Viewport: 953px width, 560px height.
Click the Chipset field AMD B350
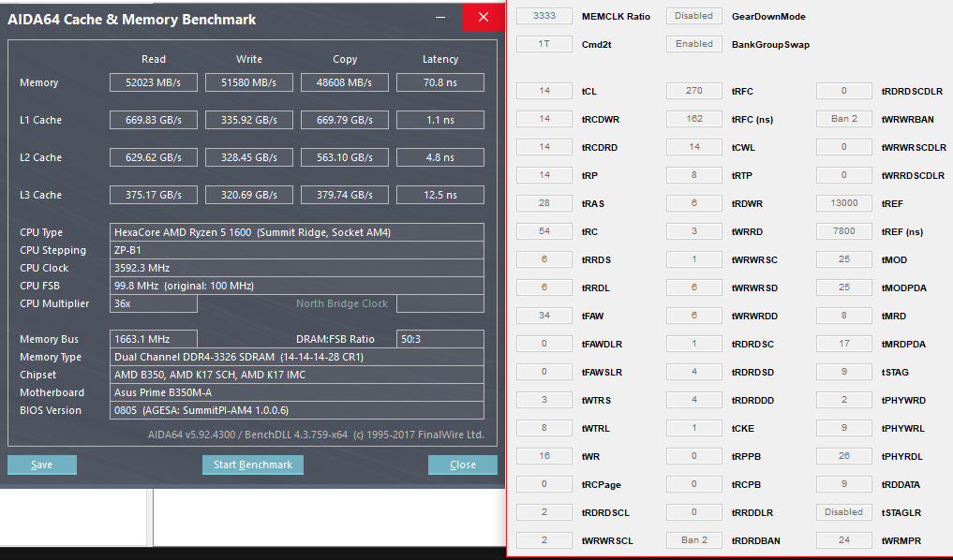[297, 375]
